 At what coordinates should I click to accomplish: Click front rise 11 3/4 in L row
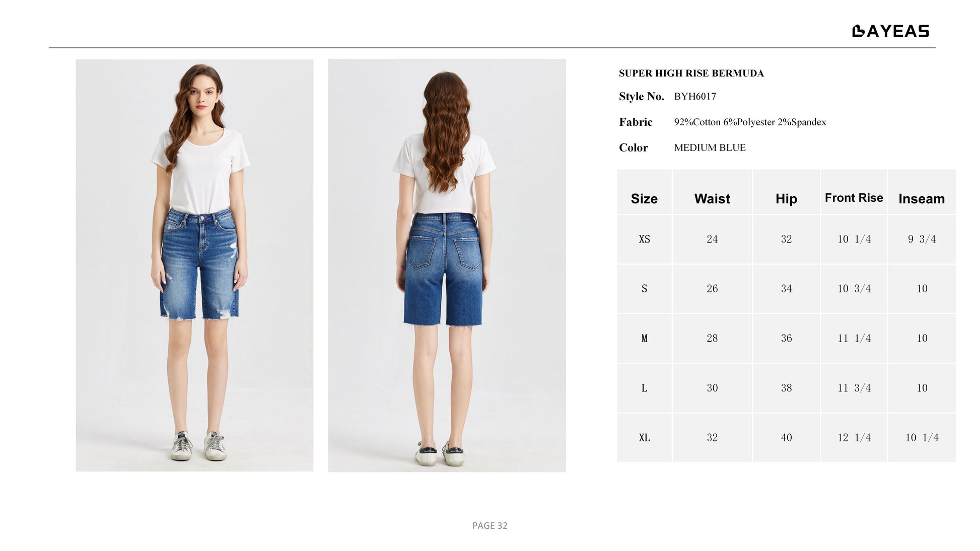tap(854, 388)
